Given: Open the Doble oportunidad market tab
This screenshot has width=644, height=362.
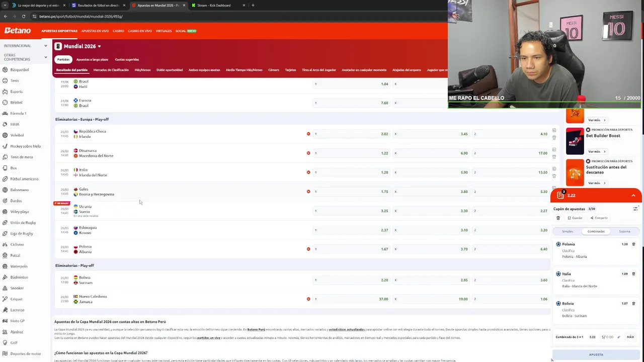Looking at the screenshot, I should [x=170, y=70].
